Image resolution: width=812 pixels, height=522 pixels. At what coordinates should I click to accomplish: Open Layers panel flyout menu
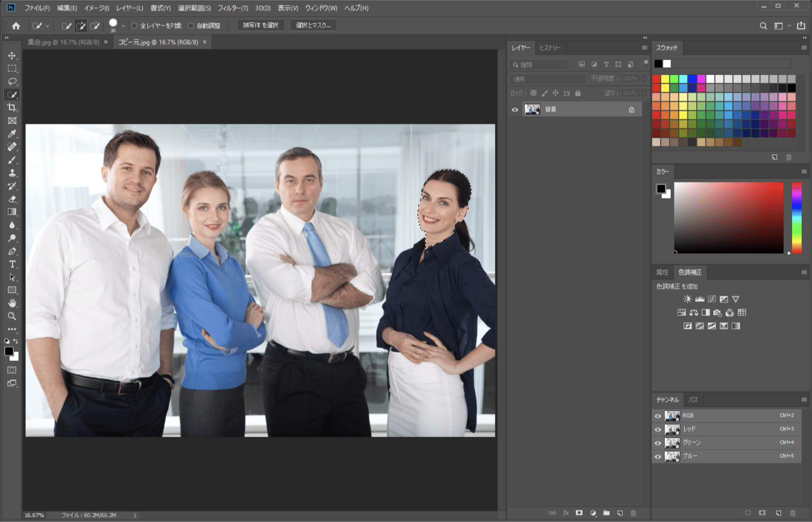click(x=644, y=48)
